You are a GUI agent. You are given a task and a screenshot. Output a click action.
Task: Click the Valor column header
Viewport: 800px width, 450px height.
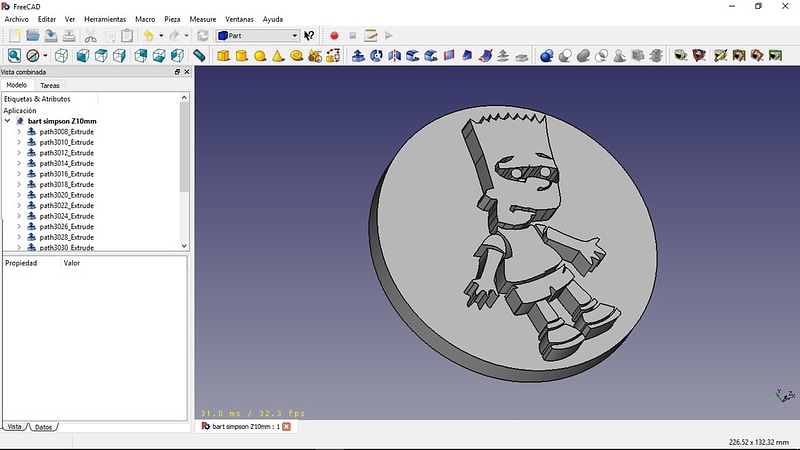click(x=71, y=263)
